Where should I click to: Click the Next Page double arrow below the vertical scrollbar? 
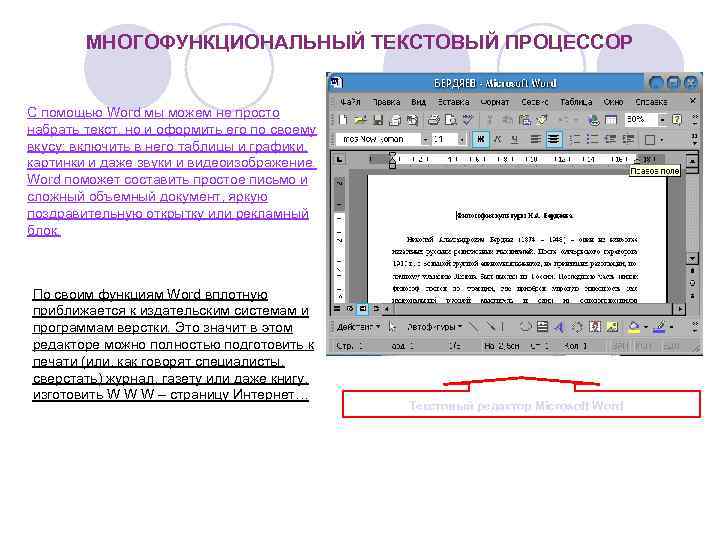[692, 296]
